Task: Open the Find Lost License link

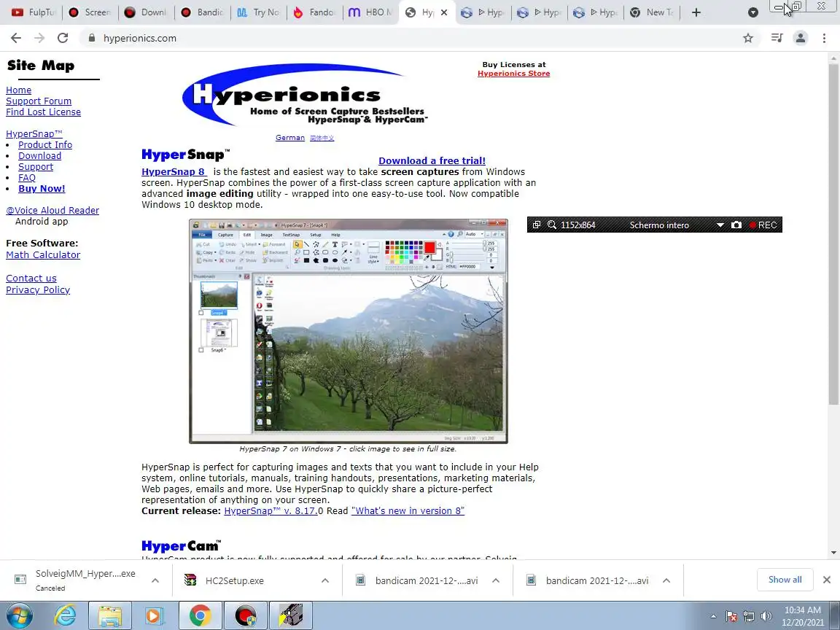Action: [x=44, y=112]
